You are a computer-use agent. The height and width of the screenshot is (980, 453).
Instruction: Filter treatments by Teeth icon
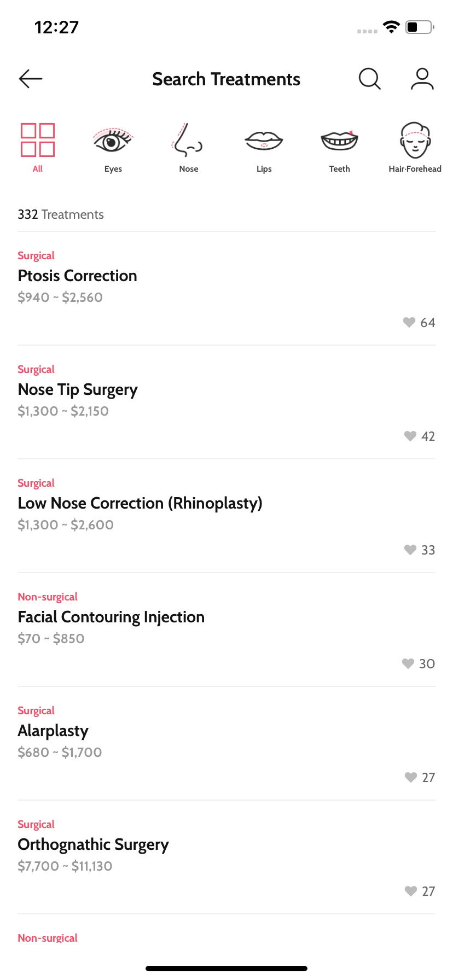[339, 141]
